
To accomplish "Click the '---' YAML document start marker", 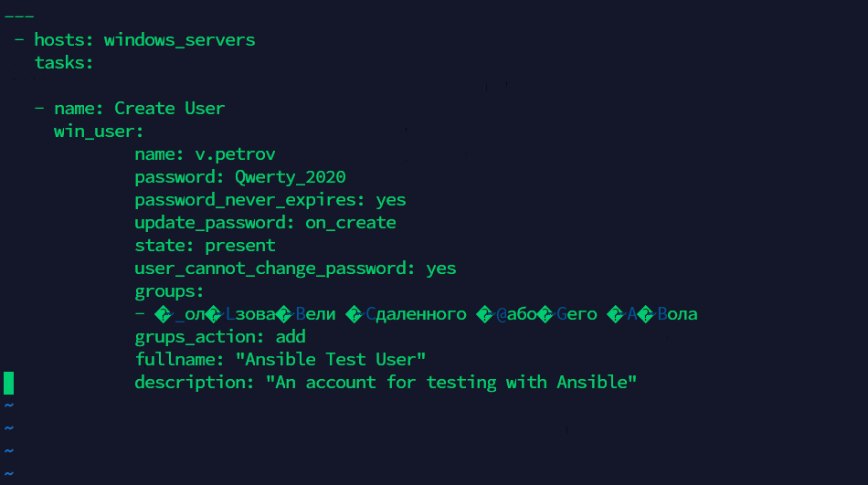I will coord(19,16).
